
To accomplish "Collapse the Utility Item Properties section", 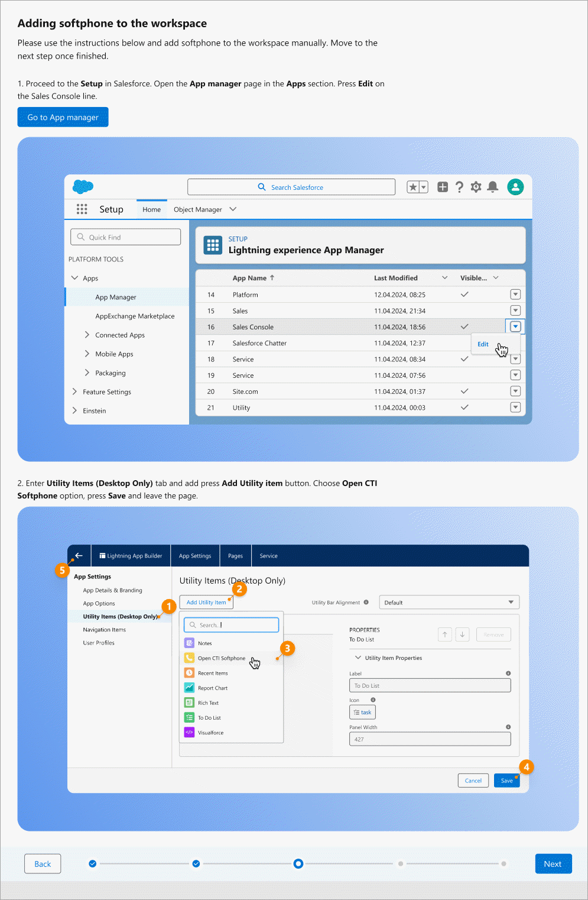I will tap(358, 658).
